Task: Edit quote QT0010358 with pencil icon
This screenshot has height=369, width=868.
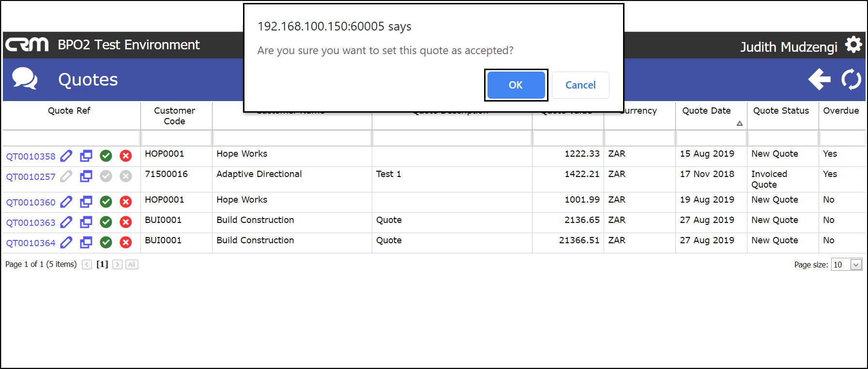Action: coord(66,156)
